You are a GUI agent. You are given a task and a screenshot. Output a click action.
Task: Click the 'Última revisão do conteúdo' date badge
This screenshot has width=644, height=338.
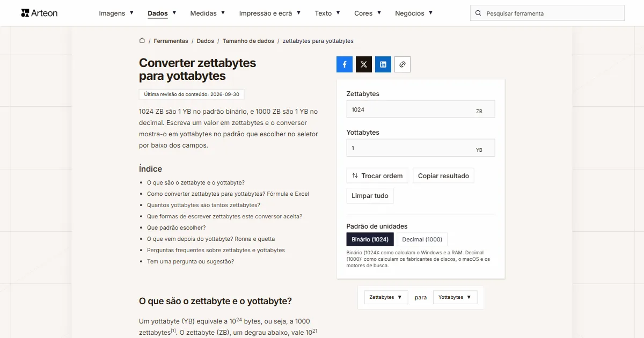(x=192, y=94)
